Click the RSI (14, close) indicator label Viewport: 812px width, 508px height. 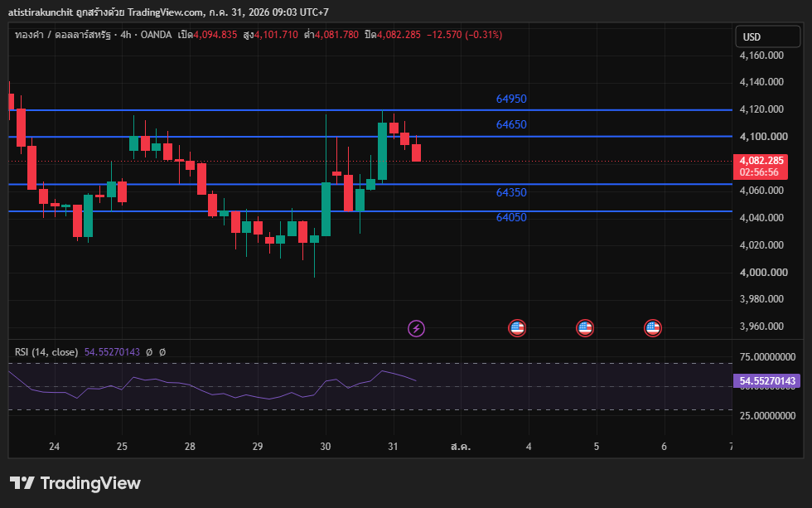pos(46,352)
